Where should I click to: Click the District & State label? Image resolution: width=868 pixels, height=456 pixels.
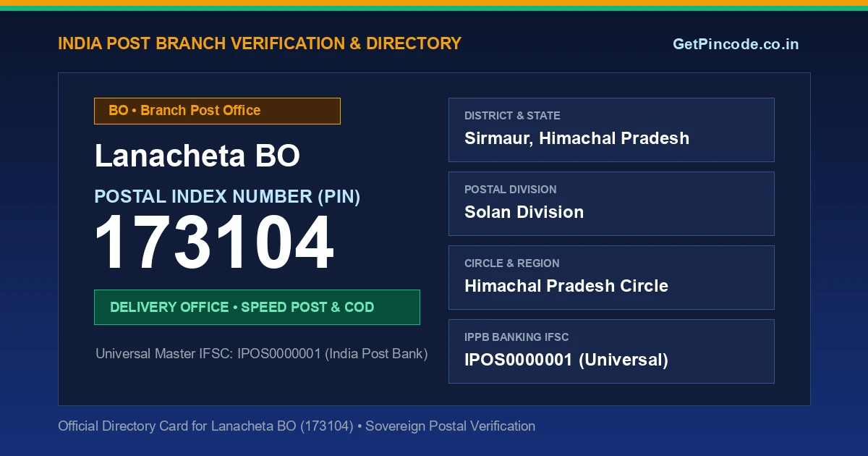click(512, 116)
